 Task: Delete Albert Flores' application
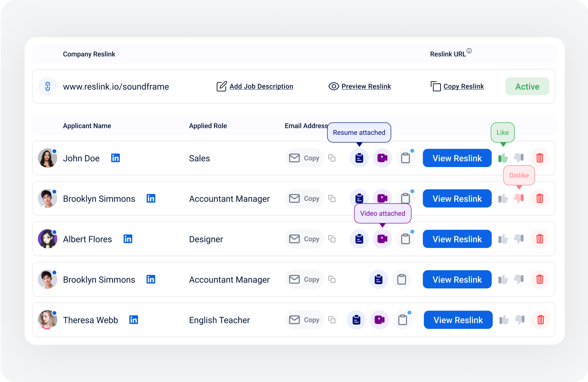point(540,239)
